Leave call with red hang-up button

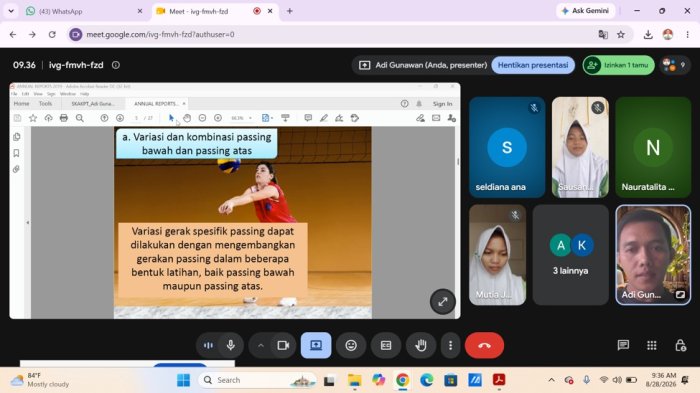[x=484, y=345]
